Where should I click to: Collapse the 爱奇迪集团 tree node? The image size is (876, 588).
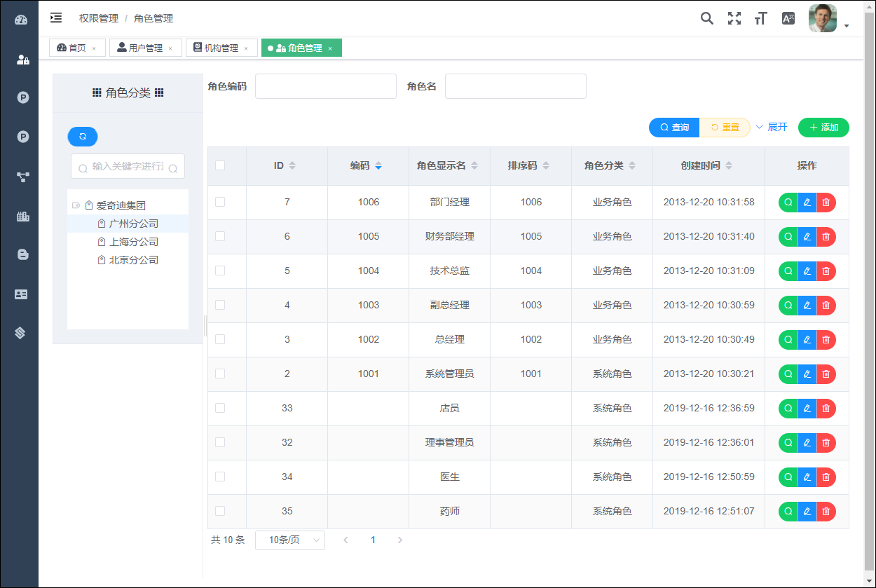pos(76,205)
